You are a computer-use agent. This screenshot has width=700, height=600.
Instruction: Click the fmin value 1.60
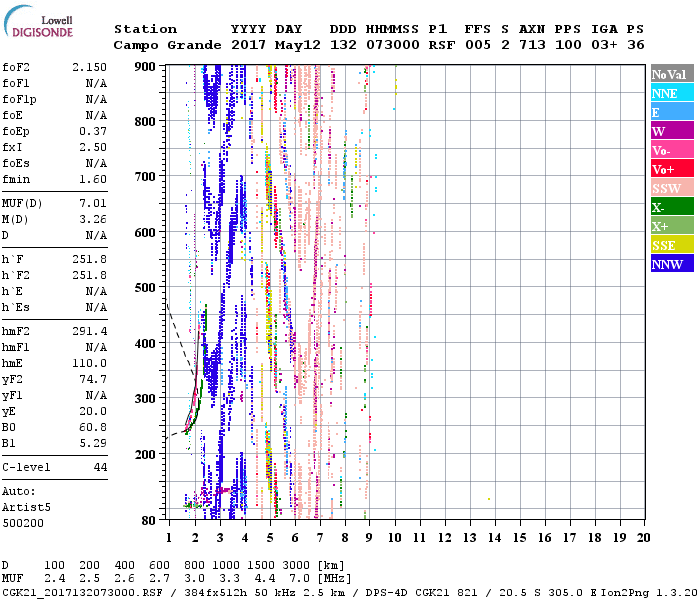93,179
